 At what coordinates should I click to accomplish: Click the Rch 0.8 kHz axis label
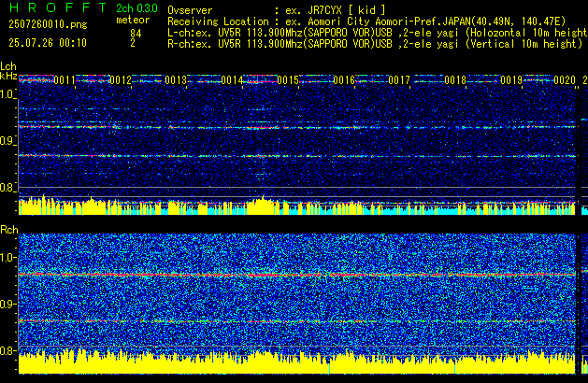click(7, 350)
